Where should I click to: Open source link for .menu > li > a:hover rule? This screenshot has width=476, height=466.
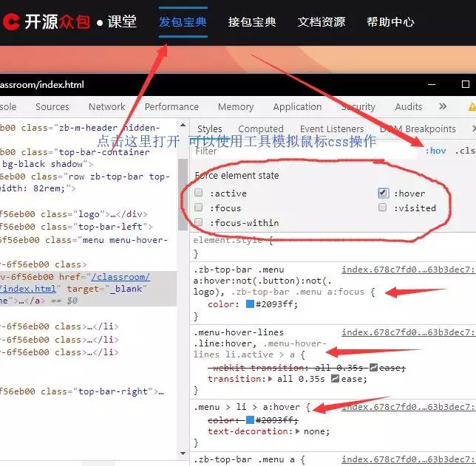tap(408, 407)
